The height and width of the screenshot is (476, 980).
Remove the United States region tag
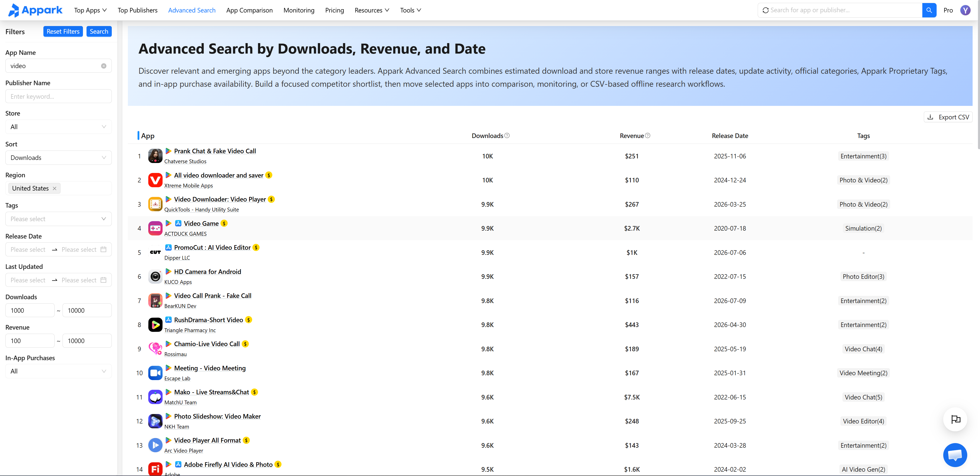(x=54, y=189)
